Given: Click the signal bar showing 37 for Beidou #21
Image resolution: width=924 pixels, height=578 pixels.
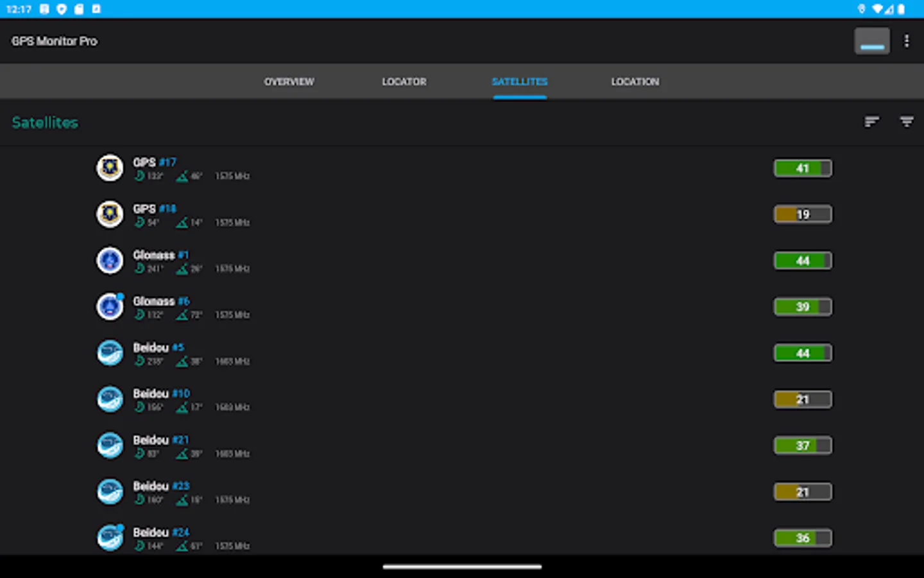Looking at the screenshot, I should click(803, 446).
